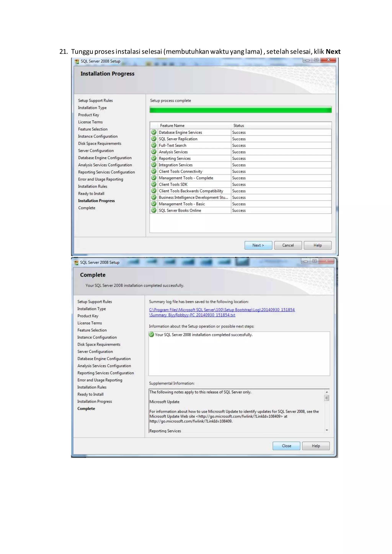
Task: Click the Feature Name column header
Action: point(172,125)
